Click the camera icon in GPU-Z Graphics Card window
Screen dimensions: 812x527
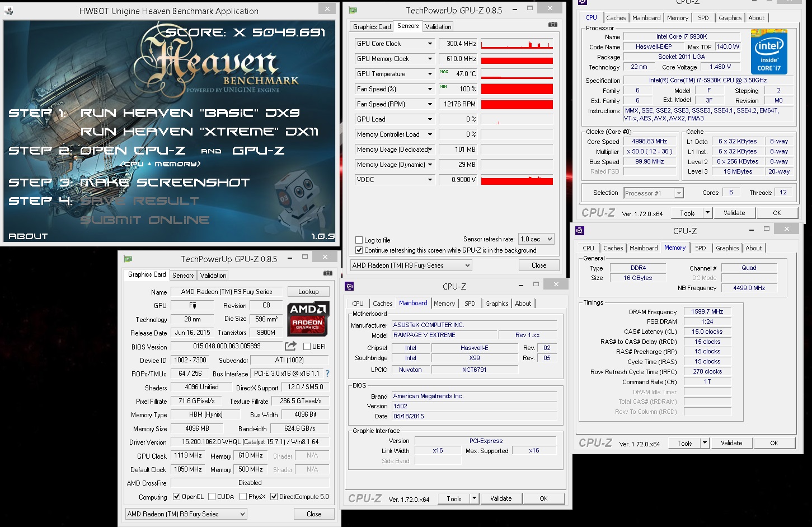[x=327, y=273]
